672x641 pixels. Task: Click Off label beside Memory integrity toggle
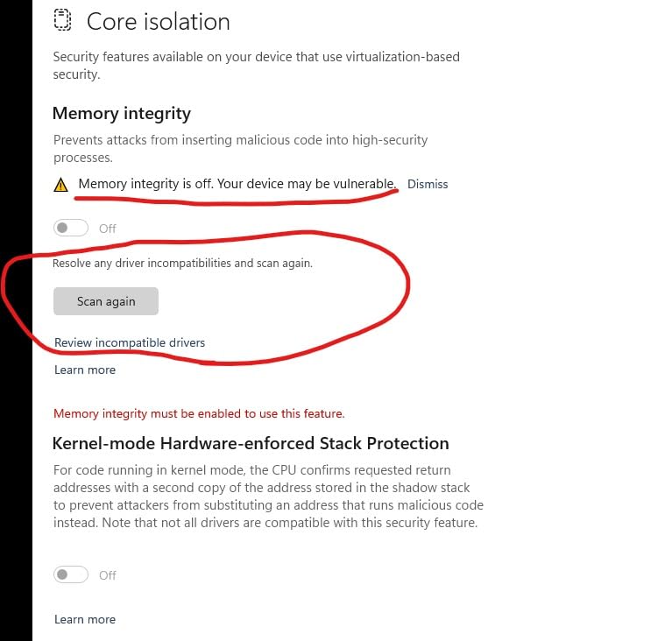coord(108,229)
